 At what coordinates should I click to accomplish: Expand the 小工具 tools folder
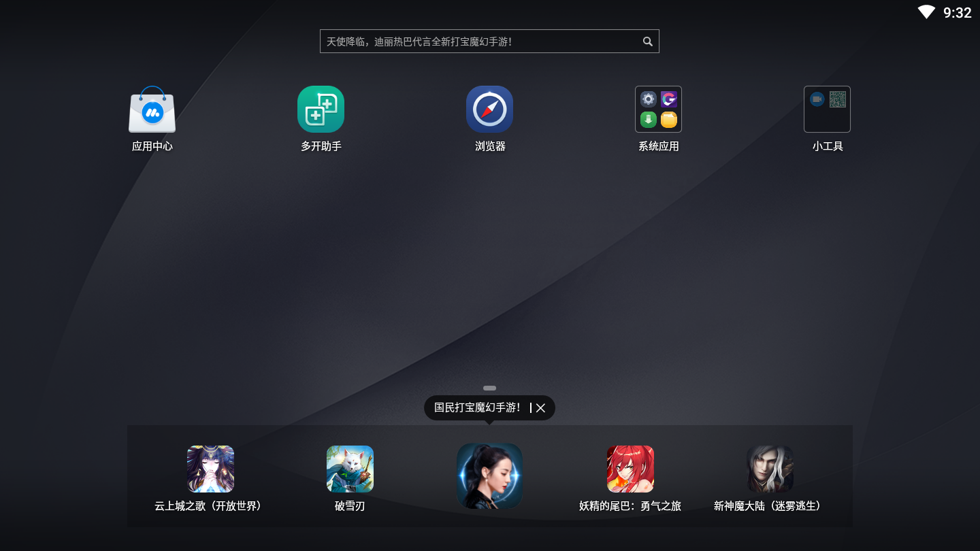coord(827,110)
